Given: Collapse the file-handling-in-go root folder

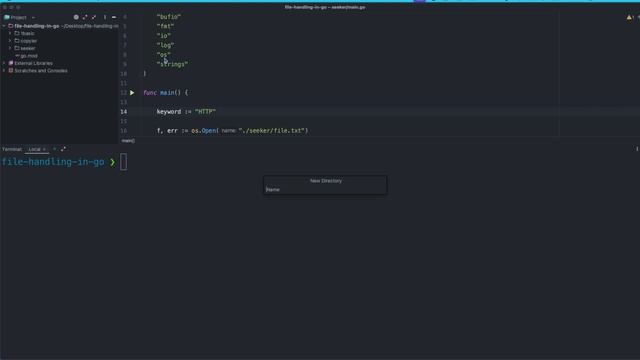Looking at the screenshot, I should coord(4,26).
